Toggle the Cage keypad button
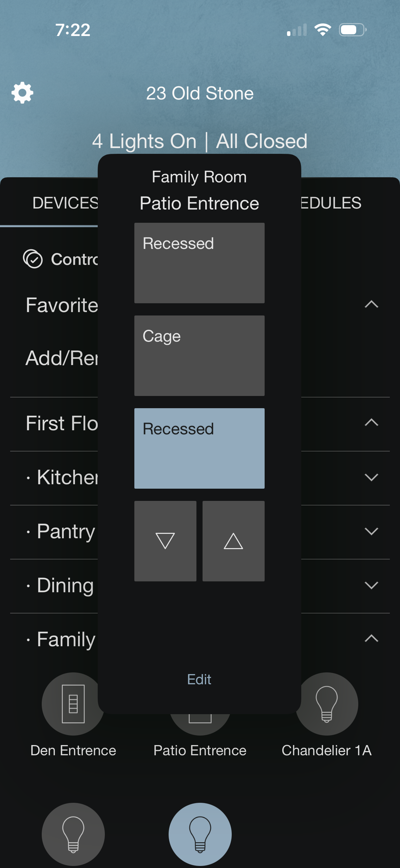 pyautogui.click(x=199, y=356)
